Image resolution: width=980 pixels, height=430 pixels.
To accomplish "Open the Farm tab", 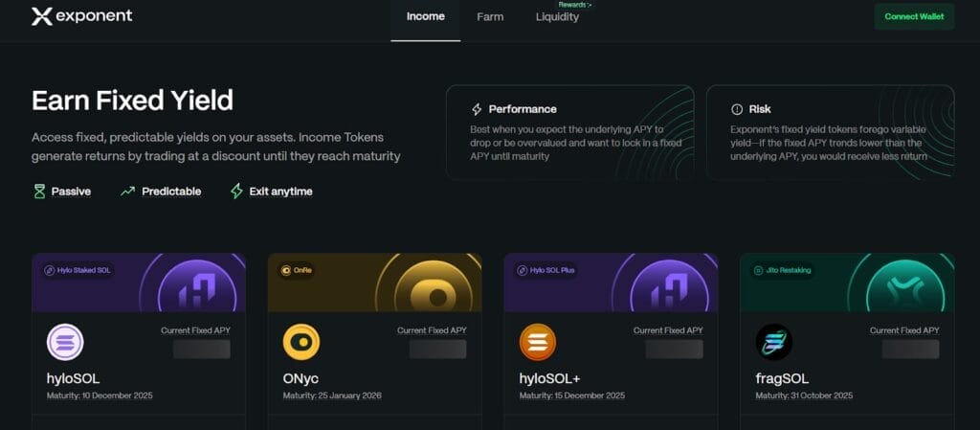I will click(x=490, y=17).
